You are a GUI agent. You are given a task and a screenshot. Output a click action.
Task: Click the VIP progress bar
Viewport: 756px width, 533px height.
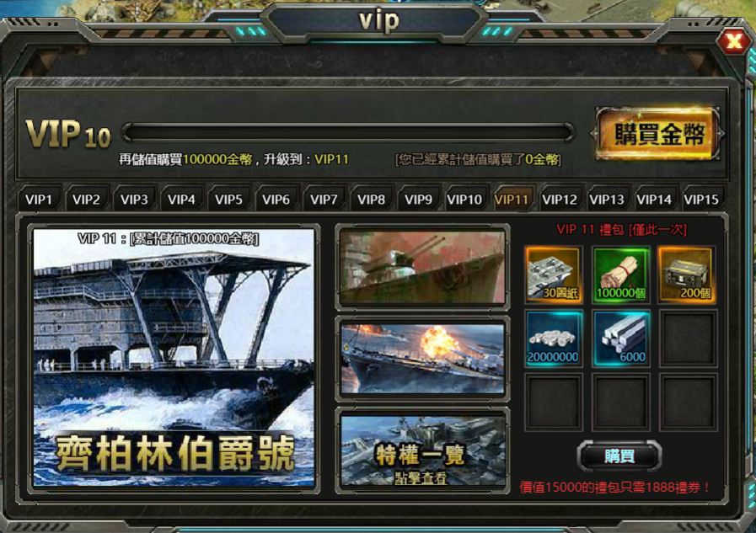(x=348, y=132)
